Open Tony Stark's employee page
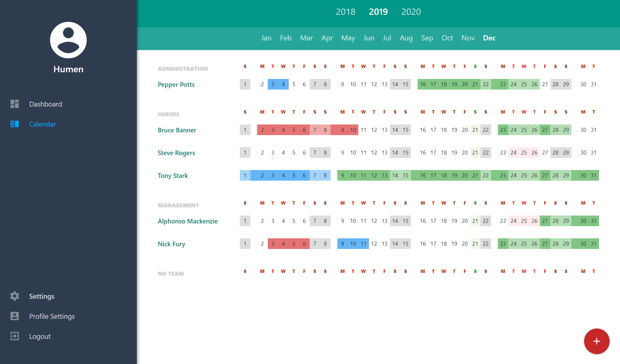620x364 pixels. tap(173, 175)
